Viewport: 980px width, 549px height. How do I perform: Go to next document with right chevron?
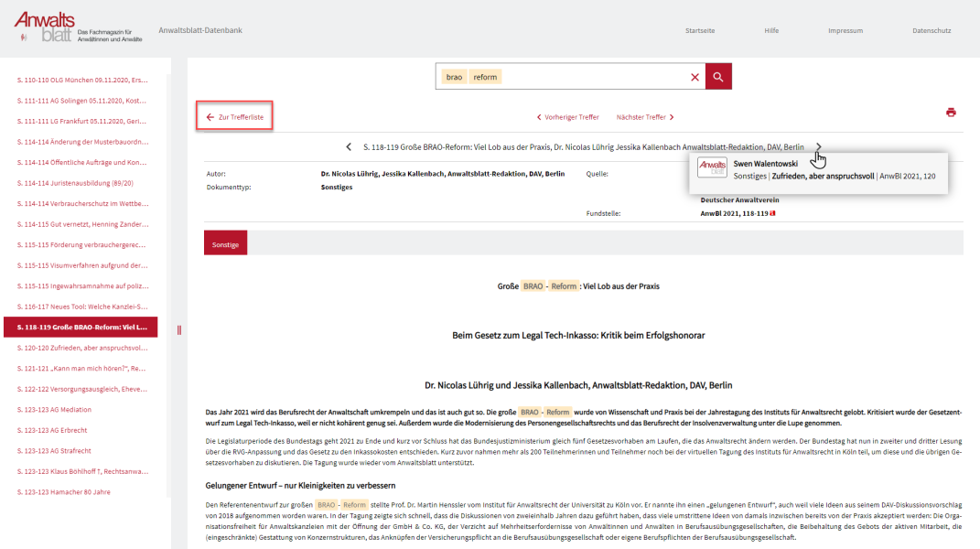coord(818,146)
